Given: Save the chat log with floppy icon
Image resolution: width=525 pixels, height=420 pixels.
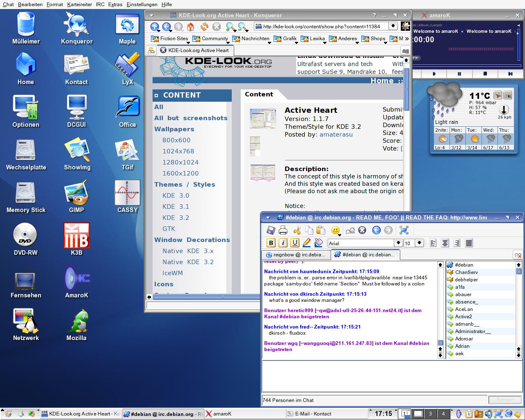Looking at the screenshot, I should click(x=271, y=230).
